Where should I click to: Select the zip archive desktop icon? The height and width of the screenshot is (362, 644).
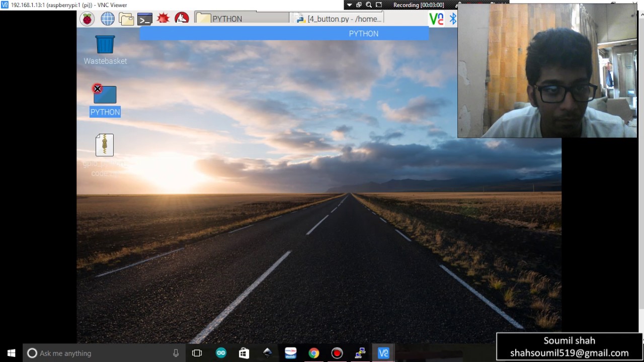[x=105, y=145]
